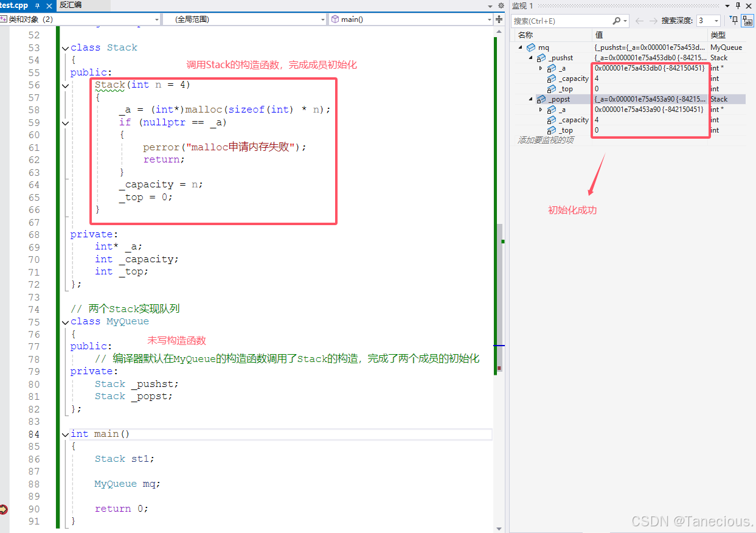Collapse the Stack(int n = 4) constructor
Viewport: 756px width, 533px height.
pos(65,86)
